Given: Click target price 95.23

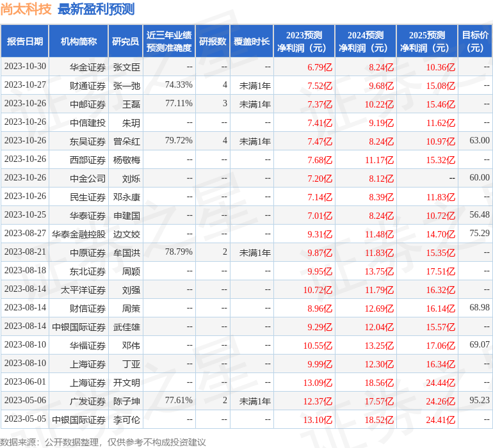Looking at the screenshot, I should (x=480, y=400).
